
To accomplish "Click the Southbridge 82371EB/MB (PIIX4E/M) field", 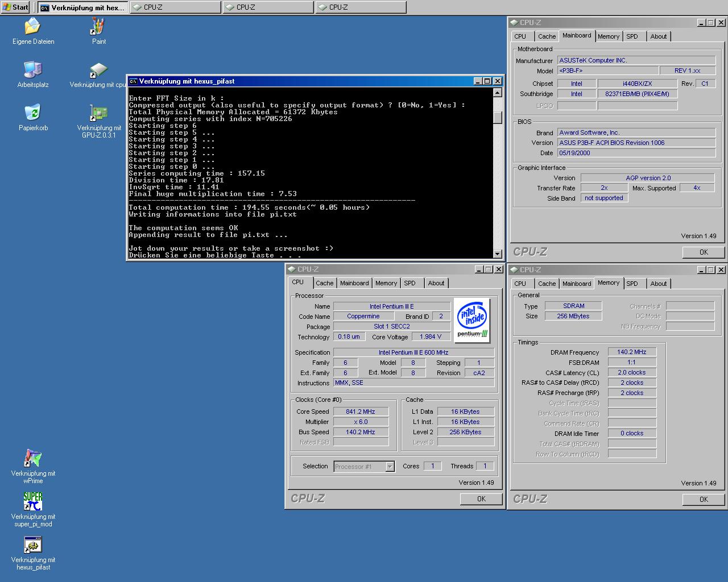I will pyautogui.click(x=637, y=94).
